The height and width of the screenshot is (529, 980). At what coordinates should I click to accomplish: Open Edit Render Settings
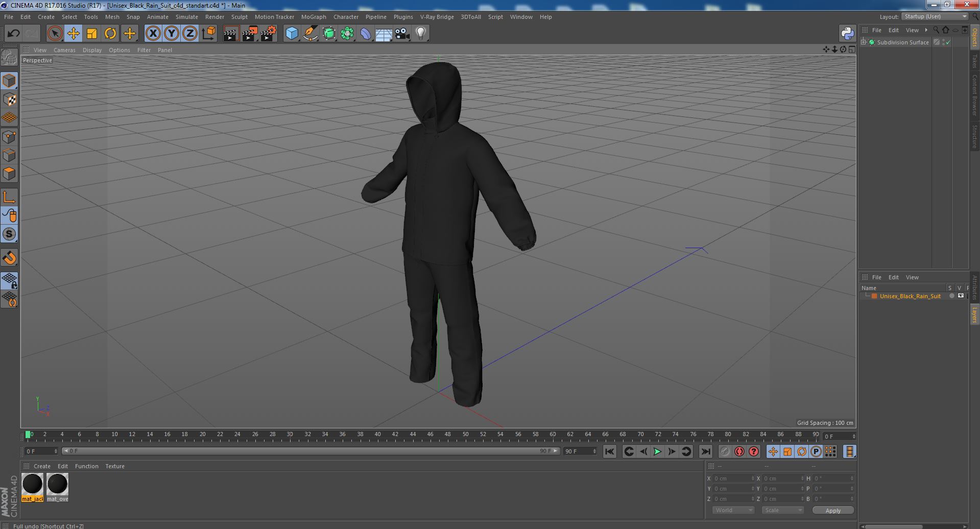point(269,34)
